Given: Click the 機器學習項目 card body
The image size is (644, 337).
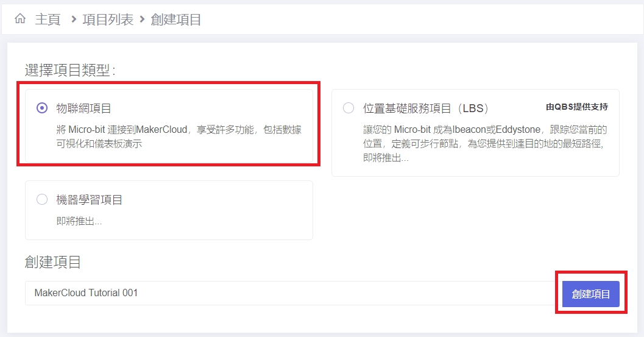Looking at the screenshot, I should 169,210.
